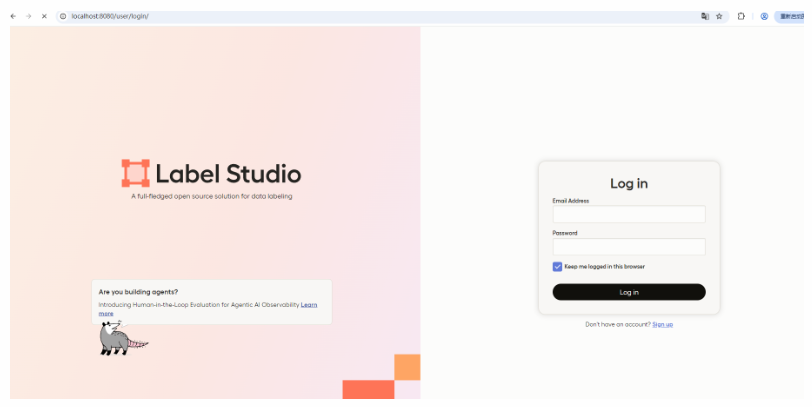Click the 'Label Studio' title text
This screenshot has height=407, width=812.
pos(228,173)
